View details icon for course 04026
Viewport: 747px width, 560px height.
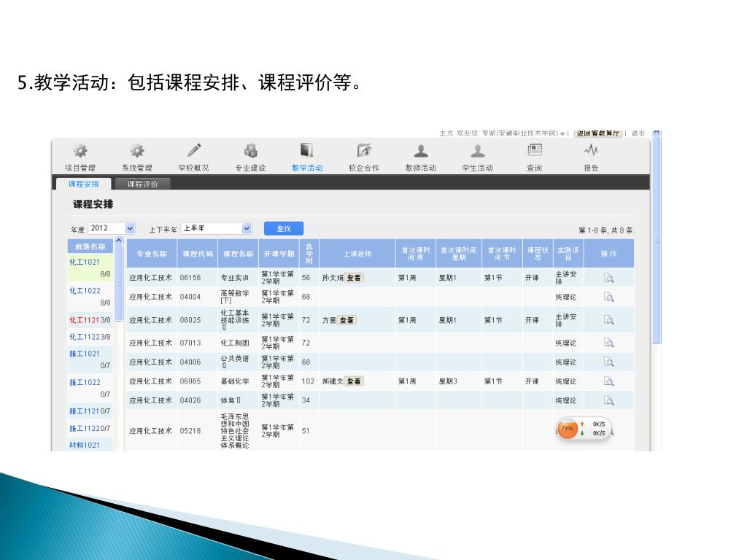coord(608,400)
